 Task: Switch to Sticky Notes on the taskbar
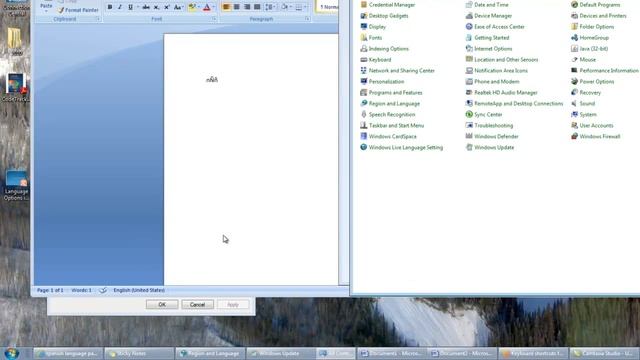pyautogui.click(x=139, y=353)
